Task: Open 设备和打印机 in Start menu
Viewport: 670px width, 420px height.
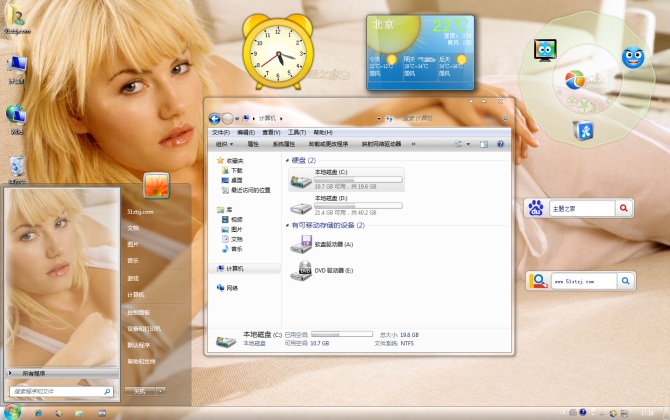Action: (x=144, y=329)
